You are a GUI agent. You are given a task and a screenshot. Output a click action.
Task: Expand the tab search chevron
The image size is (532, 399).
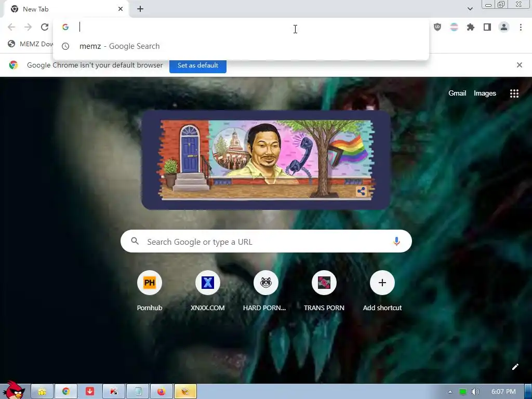coord(470,9)
